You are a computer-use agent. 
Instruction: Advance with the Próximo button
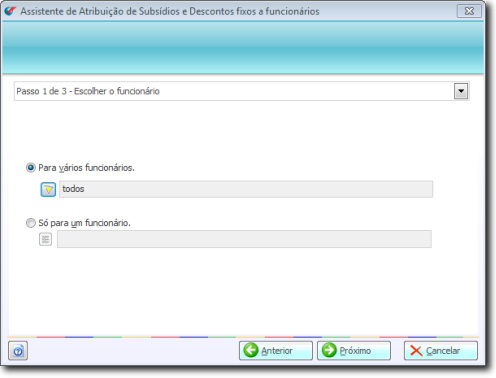354,350
